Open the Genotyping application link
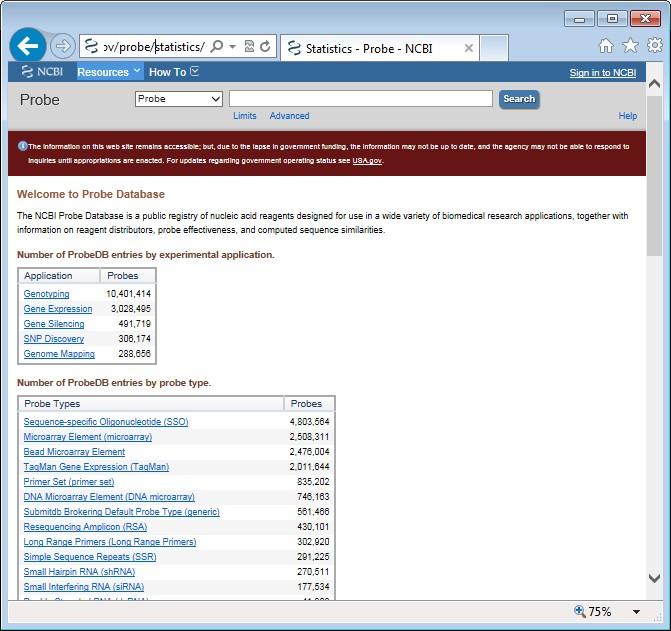The image size is (671, 631). coord(46,294)
